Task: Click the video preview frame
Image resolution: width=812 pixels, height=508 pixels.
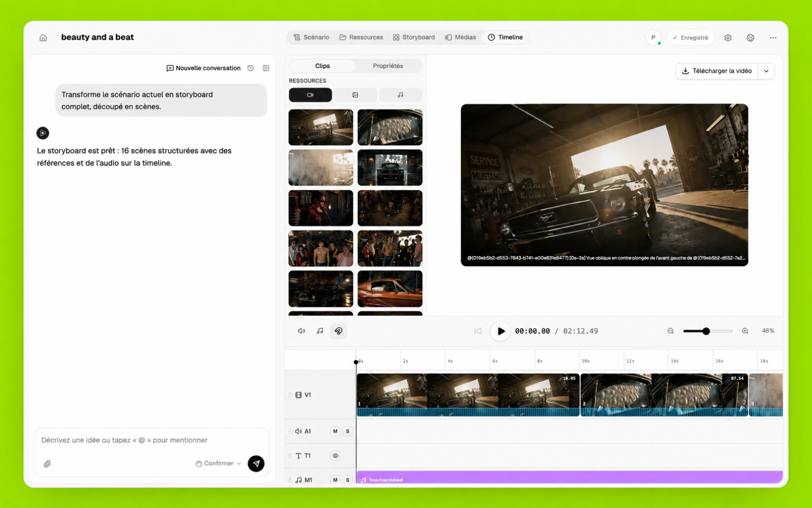Action: tap(604, 185)
